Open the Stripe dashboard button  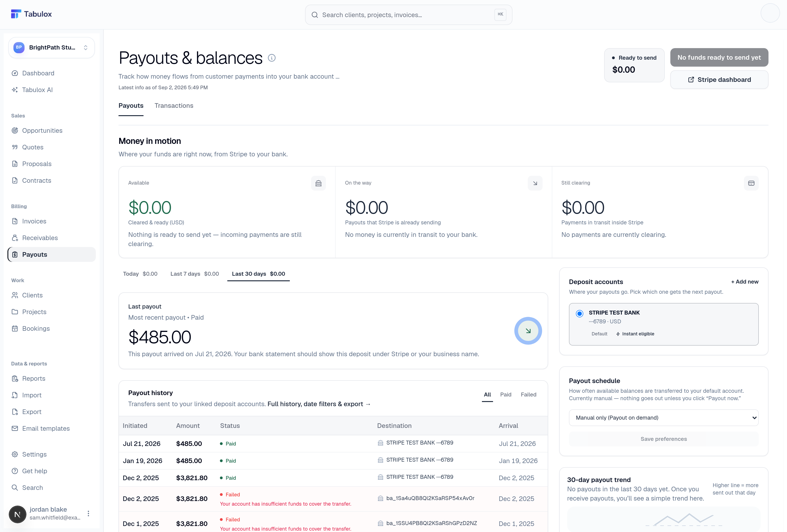pos(719,80)
